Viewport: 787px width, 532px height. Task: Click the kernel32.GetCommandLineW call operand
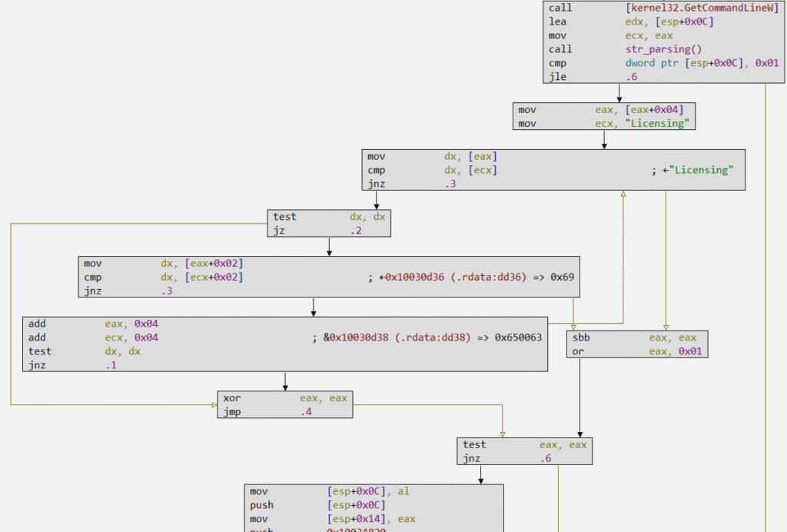(686, 8)
